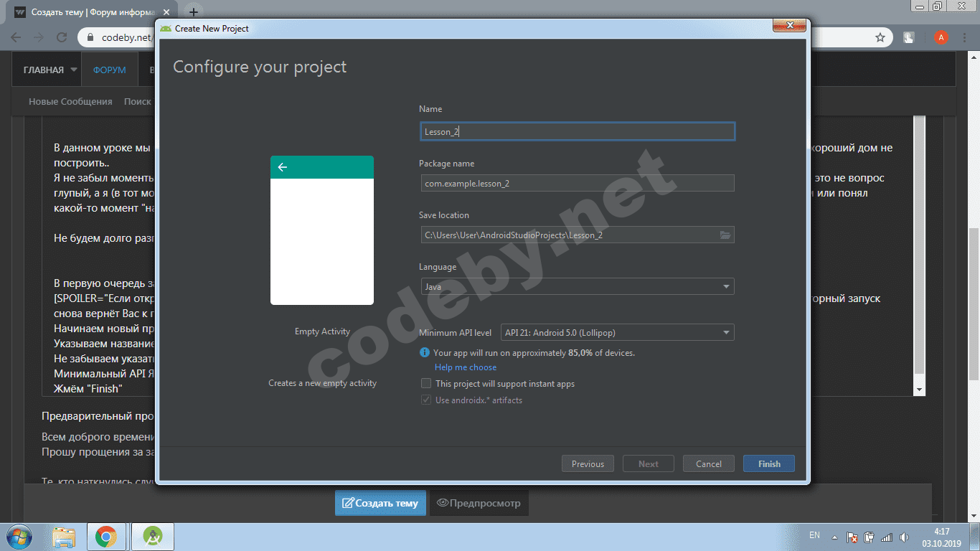
Task: Open the volume speaker tray icon
Action: click(x=904, y=537)
